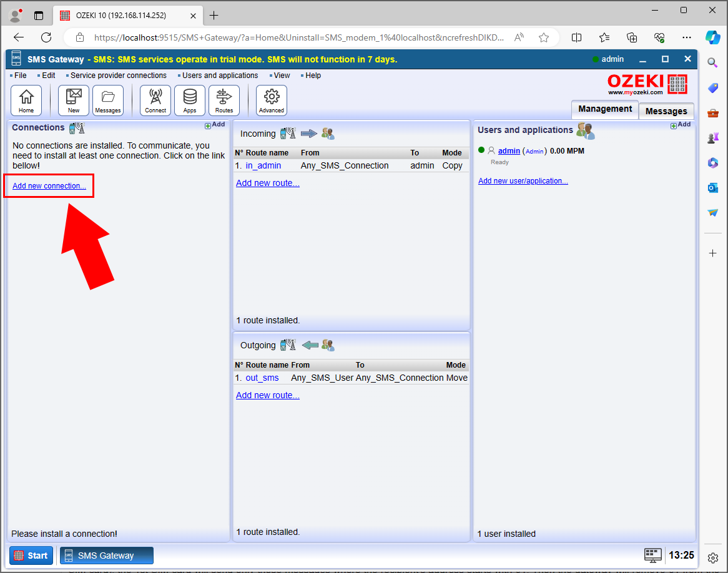
Task: Click the read aloud icon in address bar
Action: 519,37
